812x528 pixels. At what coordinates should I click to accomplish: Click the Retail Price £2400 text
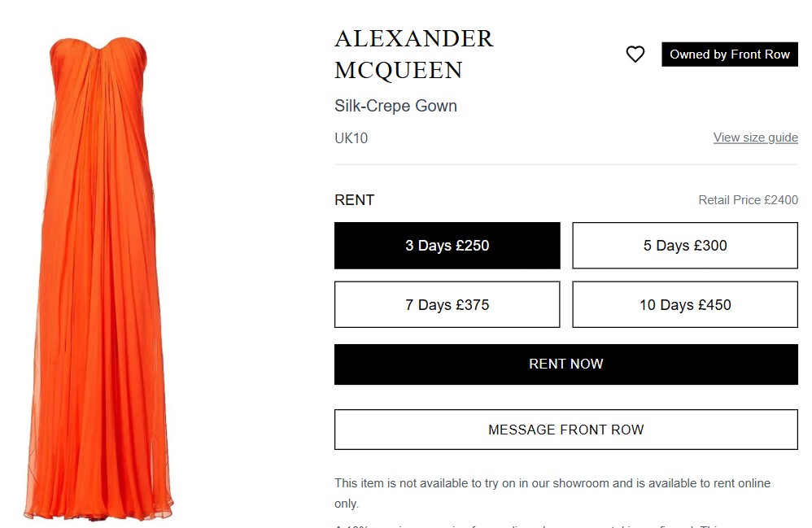coord(748,199)
